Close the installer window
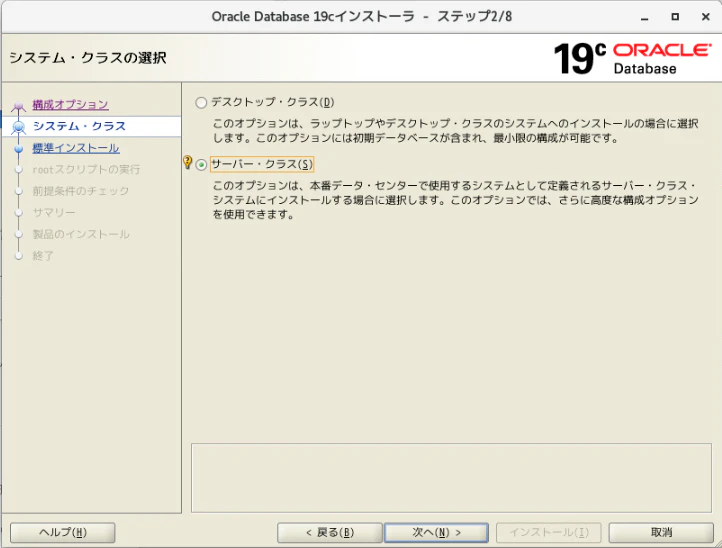This screenshot has width=722, height=548. point(705,17)
